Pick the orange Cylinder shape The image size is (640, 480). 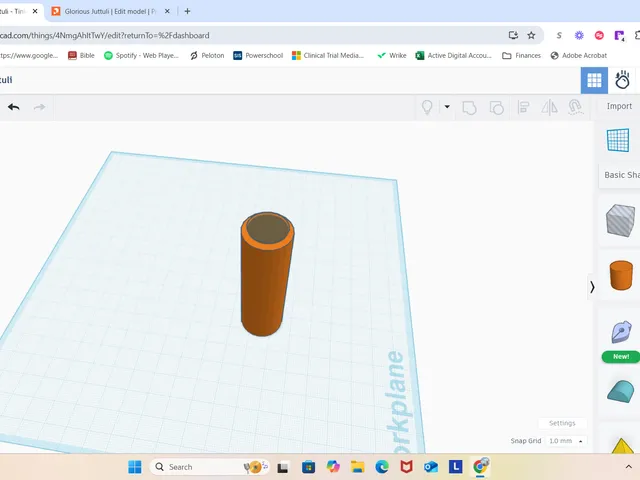(621, 275)
